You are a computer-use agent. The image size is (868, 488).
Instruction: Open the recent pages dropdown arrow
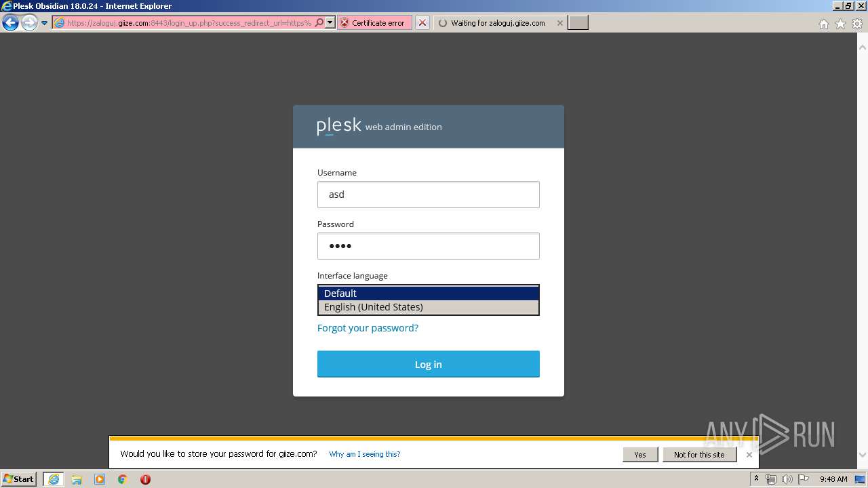(x=45, y=23)
